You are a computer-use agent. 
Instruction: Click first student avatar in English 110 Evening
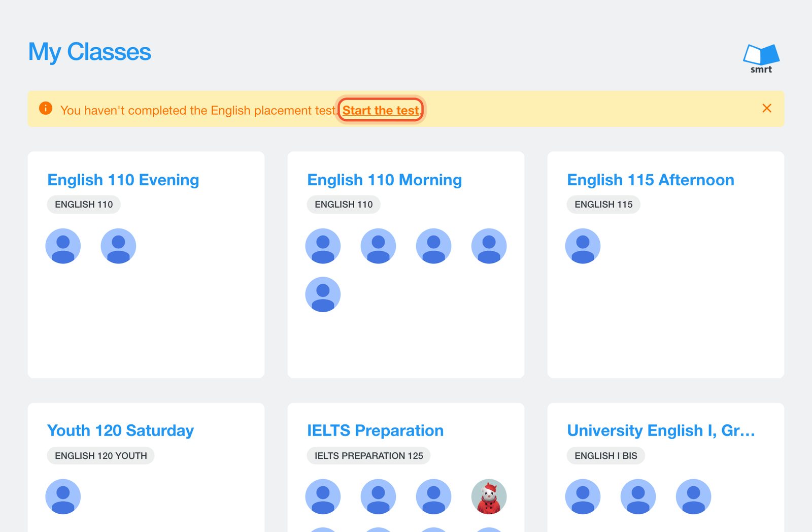point(63,246)
